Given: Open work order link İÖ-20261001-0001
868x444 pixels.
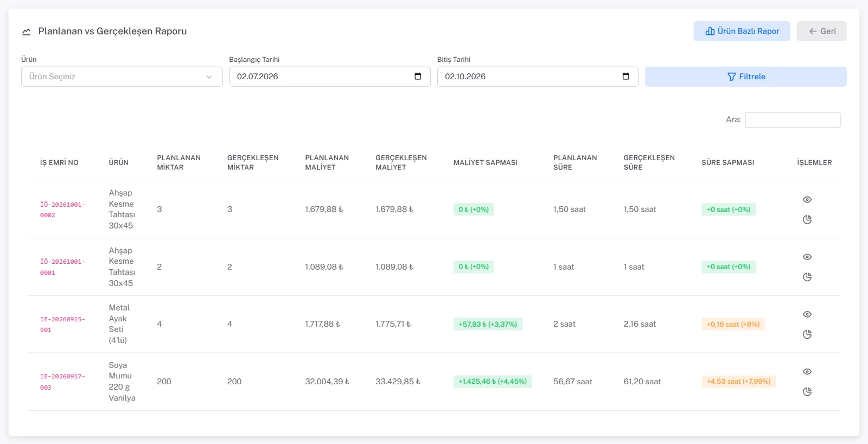Looking at the screenshot, I should click(62, 267).
